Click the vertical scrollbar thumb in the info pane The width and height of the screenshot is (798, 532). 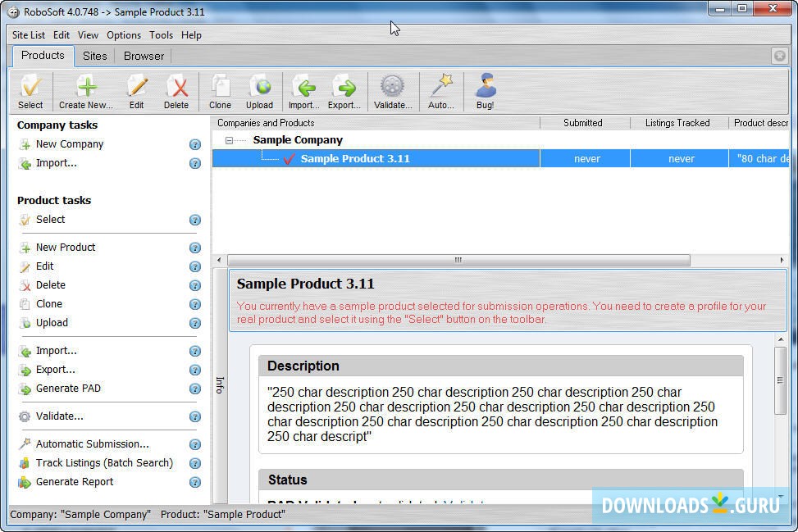click(780, 381)
